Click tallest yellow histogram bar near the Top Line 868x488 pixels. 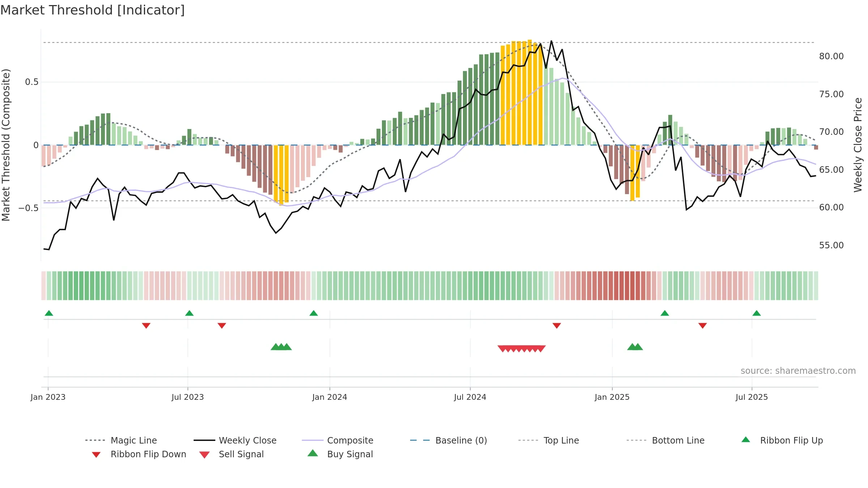click(x=529, y=92)
